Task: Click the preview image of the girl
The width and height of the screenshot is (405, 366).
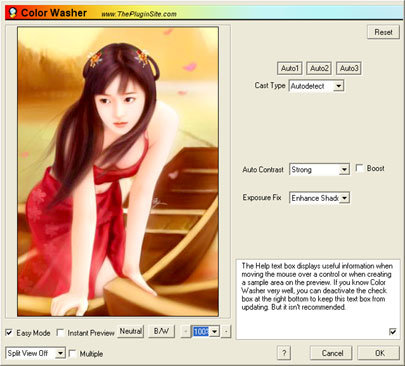Action: point(118,172)
